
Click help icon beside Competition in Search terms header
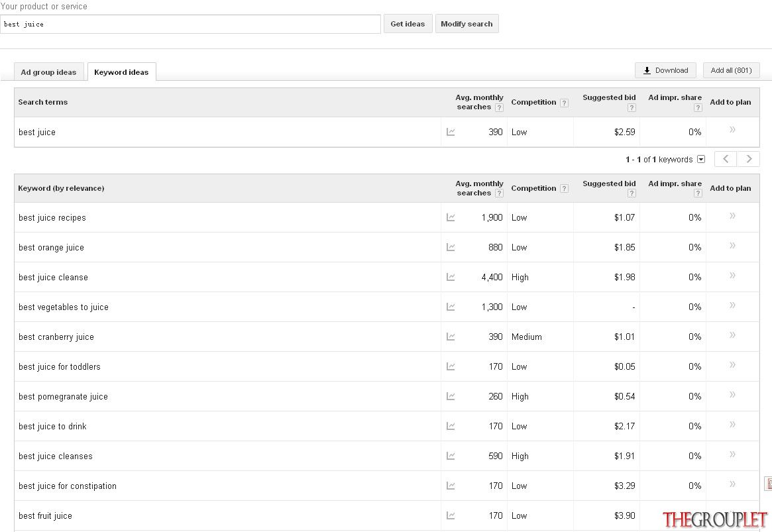564,103
